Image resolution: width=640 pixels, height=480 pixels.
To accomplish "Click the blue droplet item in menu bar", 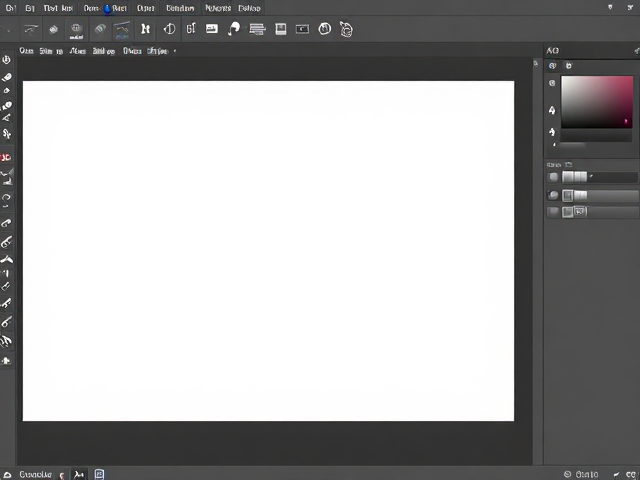I will point(107,9).
